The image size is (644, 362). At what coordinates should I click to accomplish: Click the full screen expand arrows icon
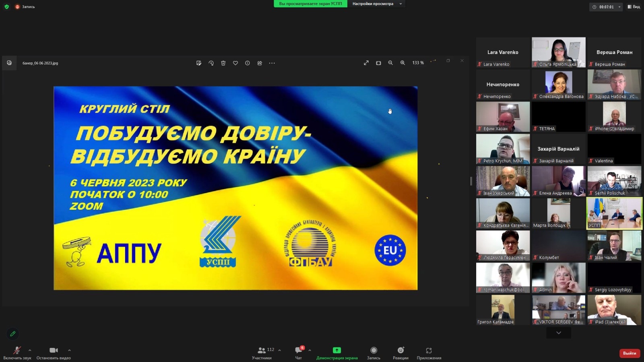(x=366, y=63)
